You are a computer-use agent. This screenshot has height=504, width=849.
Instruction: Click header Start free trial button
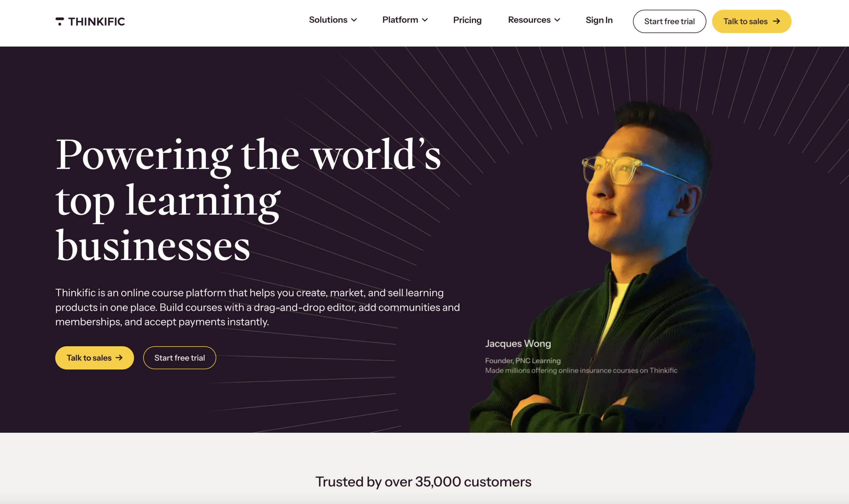pos(669,22)
